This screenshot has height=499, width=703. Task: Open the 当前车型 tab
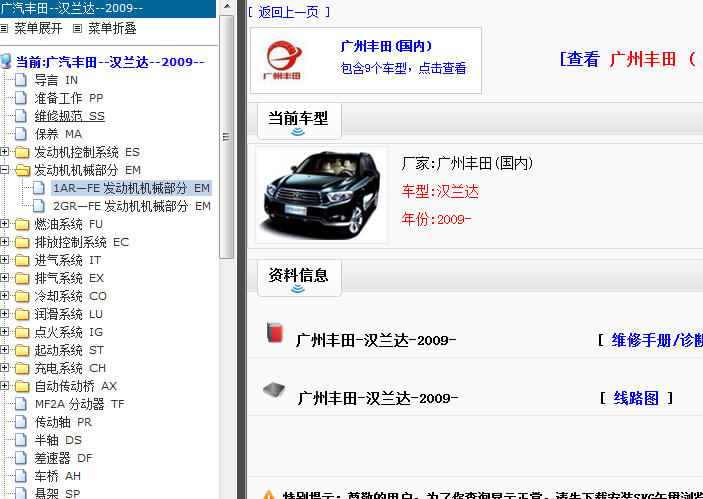pos(299,121)
